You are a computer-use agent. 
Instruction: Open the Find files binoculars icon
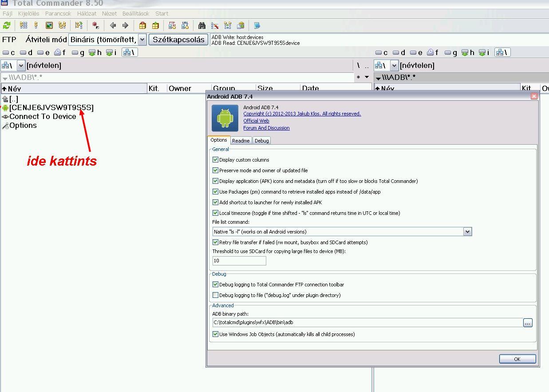[x=202, y=25]
